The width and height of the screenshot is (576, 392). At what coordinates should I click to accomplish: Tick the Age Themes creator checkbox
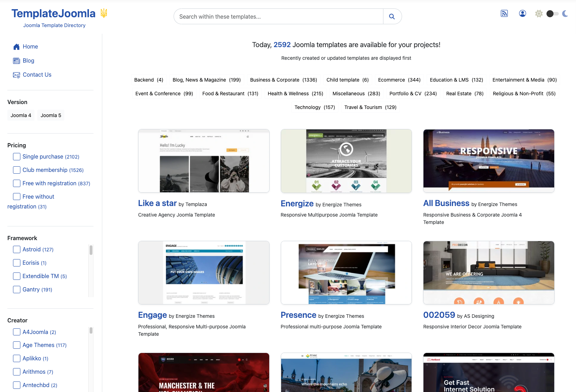coord(17,345)
